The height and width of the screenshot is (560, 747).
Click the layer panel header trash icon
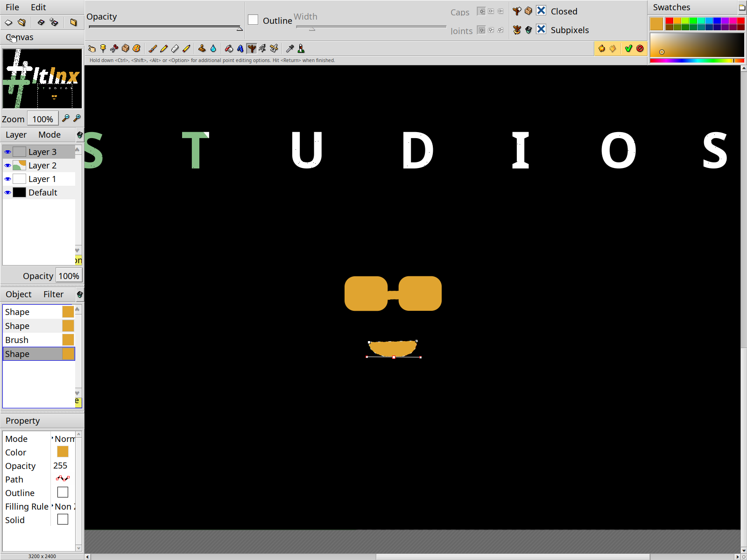click(79, 135)
